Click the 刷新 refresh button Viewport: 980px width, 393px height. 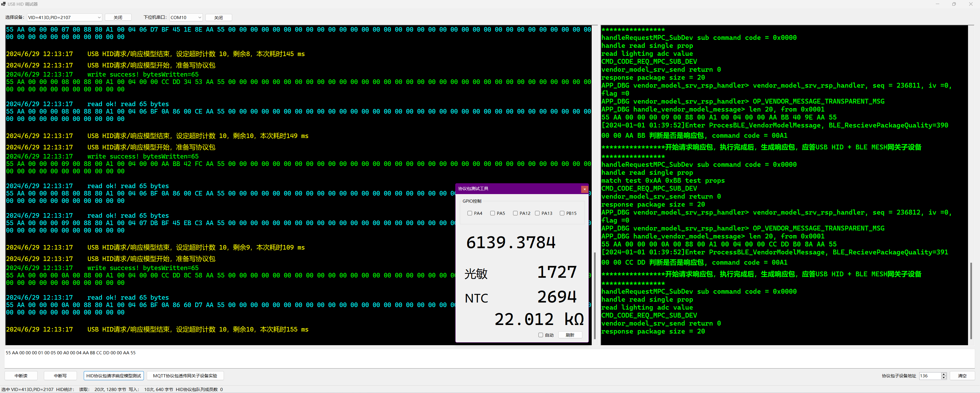(x=570, y=335)
